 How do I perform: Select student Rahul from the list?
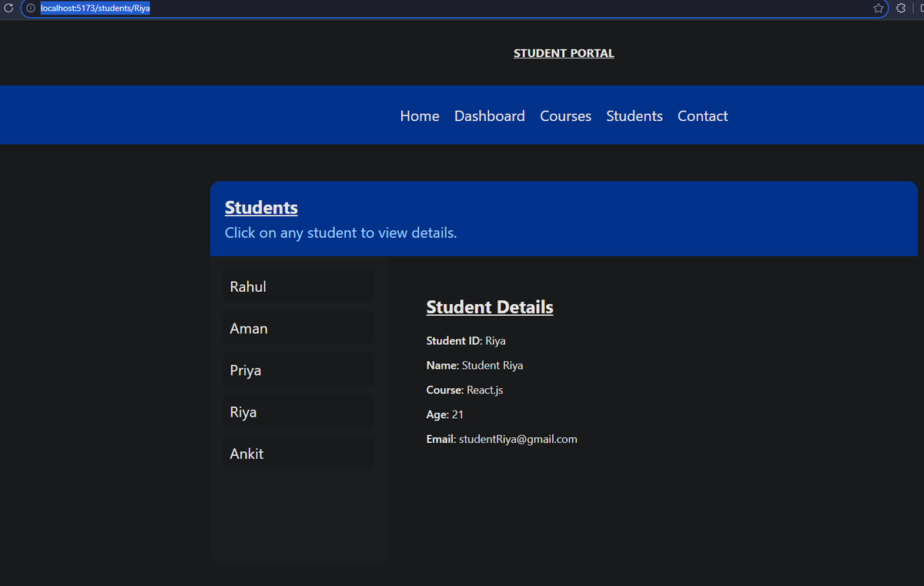(x=299, y=286)
